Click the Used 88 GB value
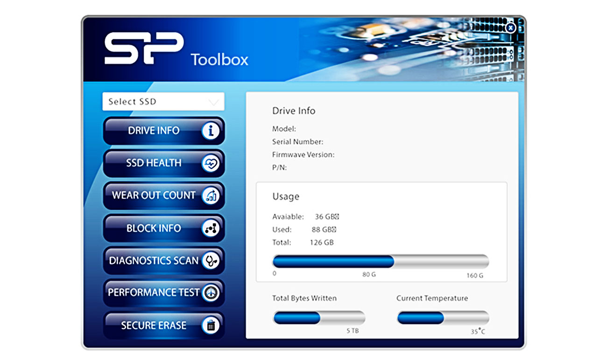 (x=324, y=230)
